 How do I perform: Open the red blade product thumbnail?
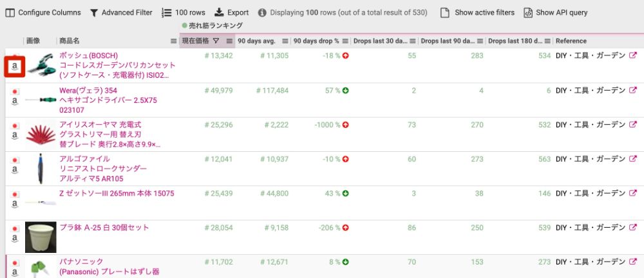41,134
